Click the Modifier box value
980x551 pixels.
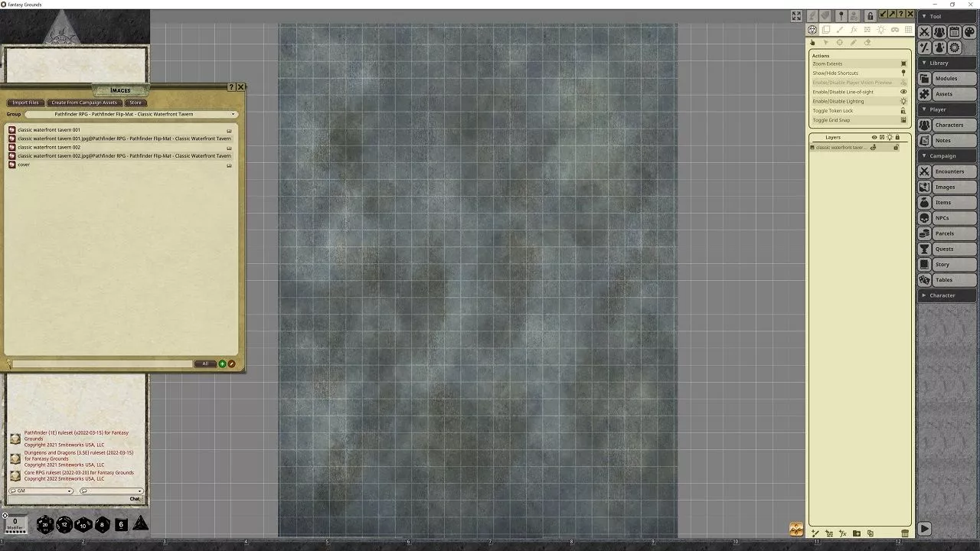tap(15, 521)
